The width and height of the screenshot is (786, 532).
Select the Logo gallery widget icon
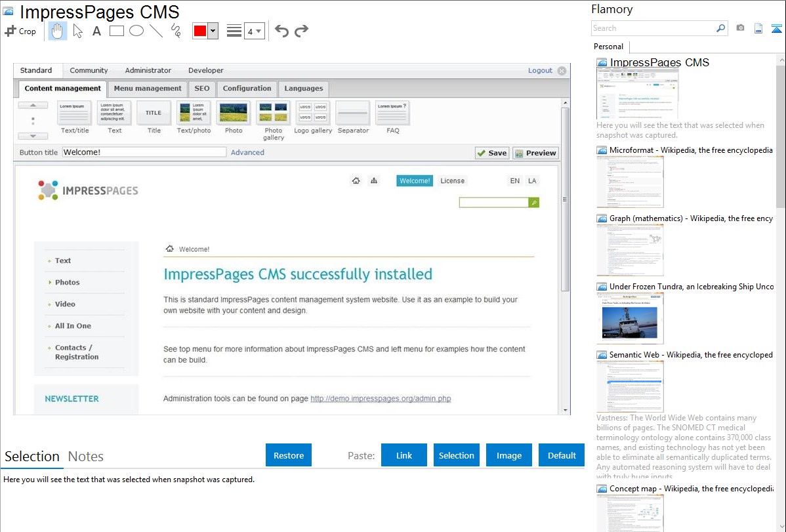pyautogui.click(x=313, y=113)
